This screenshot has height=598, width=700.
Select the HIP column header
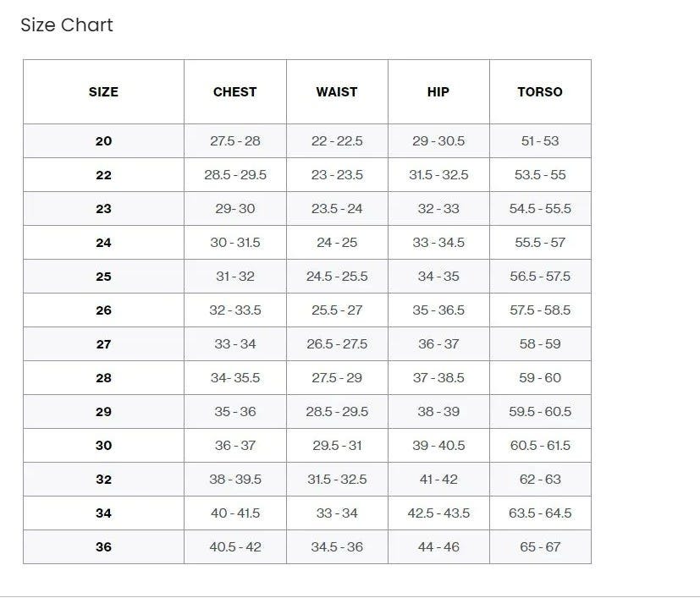tap(438, 91)
